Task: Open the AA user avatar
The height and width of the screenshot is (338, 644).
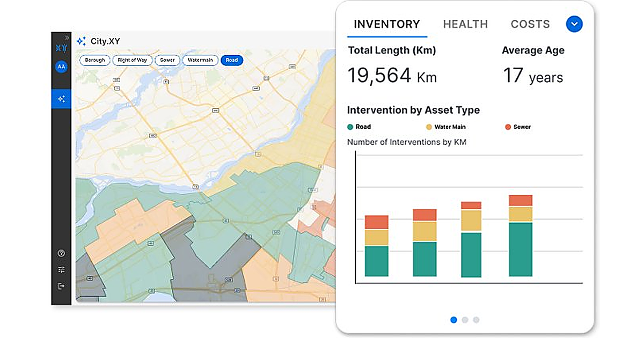Action: 61,67
